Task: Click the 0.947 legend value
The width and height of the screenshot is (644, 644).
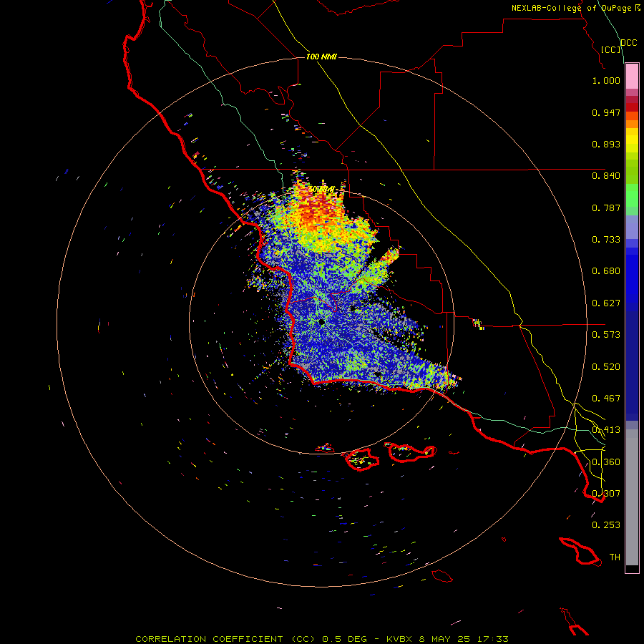Action: point(606,112)
